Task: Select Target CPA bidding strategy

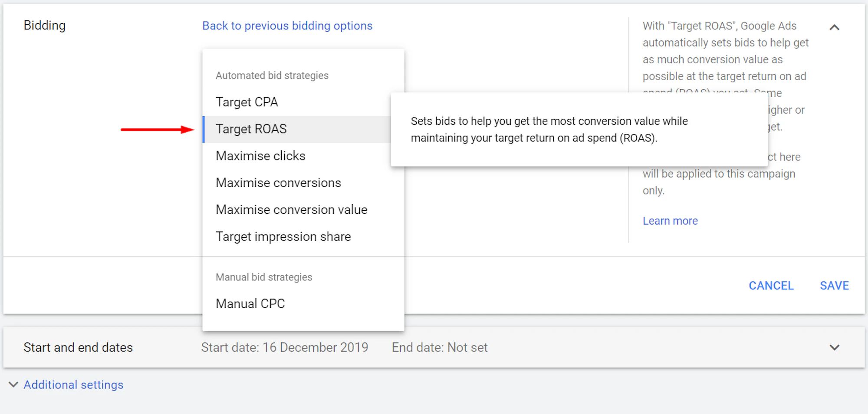Action: (x=247, y=102)
